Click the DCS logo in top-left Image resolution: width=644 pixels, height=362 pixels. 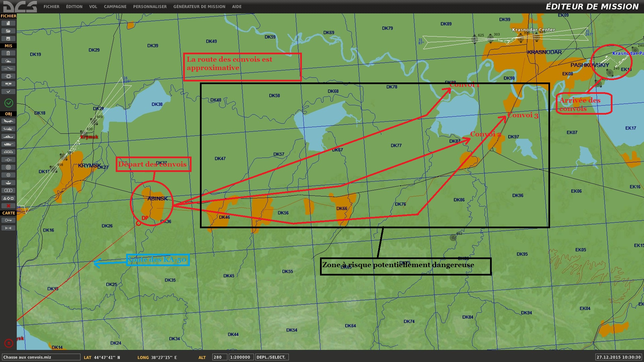click(20, 6)
